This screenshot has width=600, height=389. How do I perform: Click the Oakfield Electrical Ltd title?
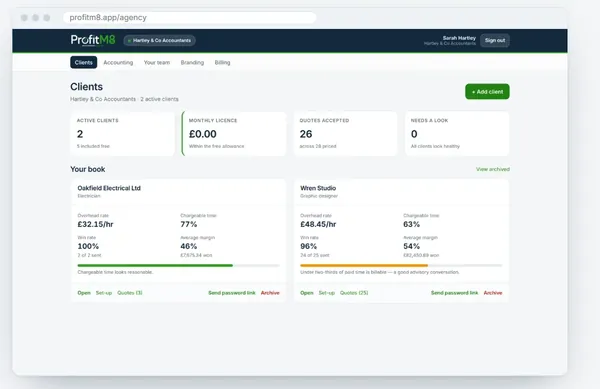109,188
